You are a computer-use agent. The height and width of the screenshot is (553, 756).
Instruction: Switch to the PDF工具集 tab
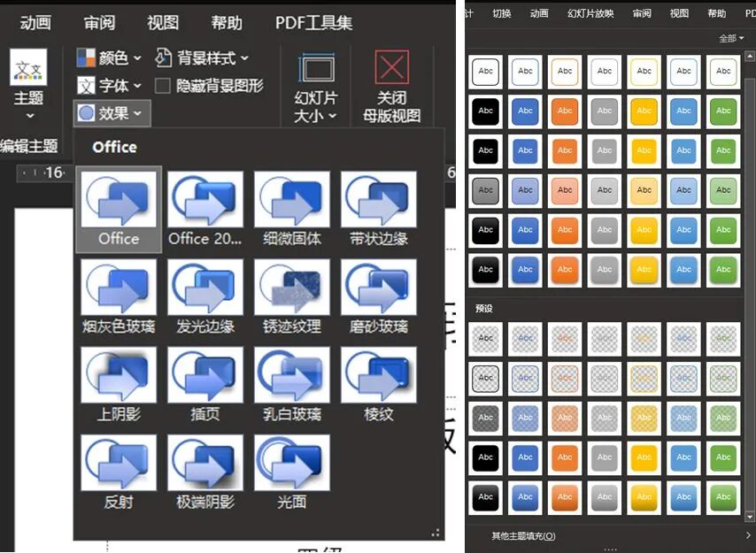(x=314, y=23)
